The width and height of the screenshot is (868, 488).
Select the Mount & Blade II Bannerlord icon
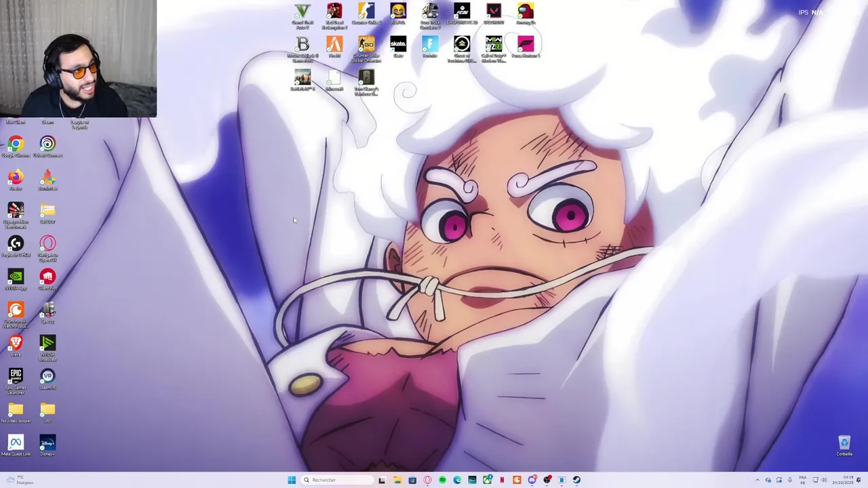(302, 49)
